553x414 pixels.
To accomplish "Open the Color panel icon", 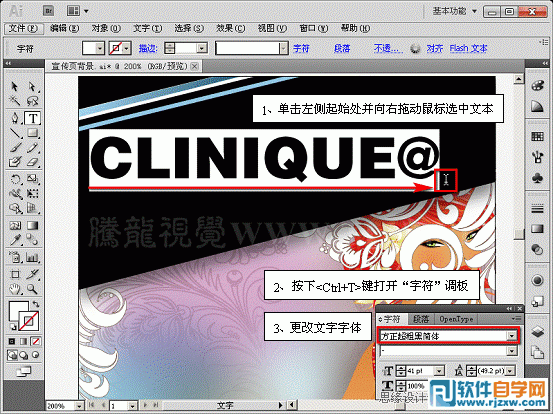I will coord(537,86).
